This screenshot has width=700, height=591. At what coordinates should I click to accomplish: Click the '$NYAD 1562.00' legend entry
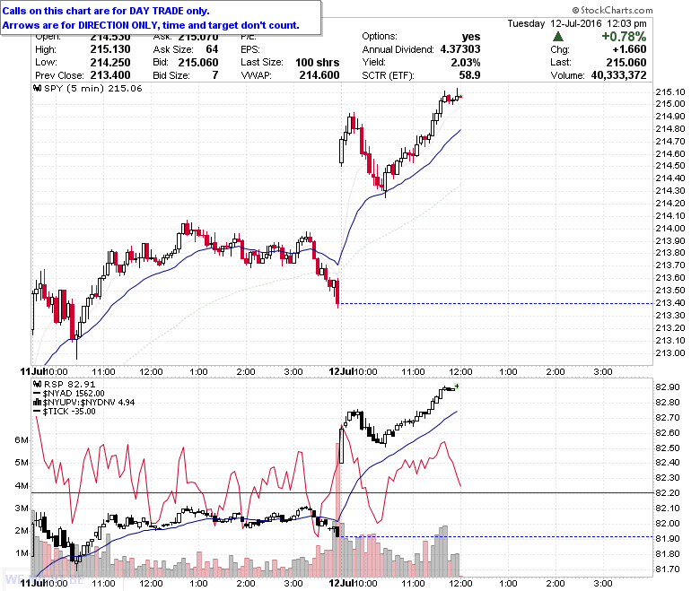(x=74, y=394)
